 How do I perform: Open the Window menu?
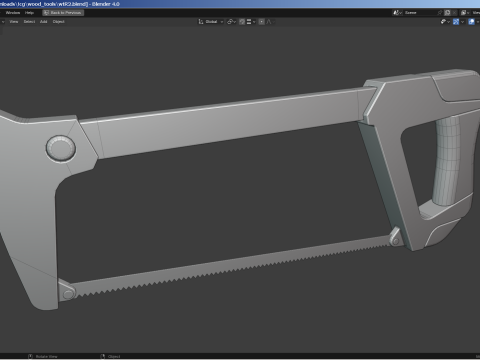pyautogui.click(x=13, y=13)
